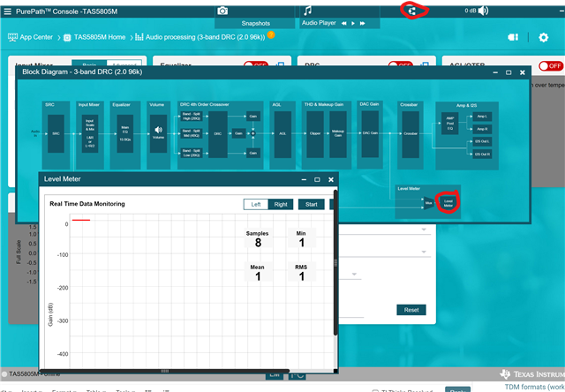Viewport: 565px width, 392px height.
Task: Click Band-Split Low block
Action: pyautogui.click(x=192, y=153)
